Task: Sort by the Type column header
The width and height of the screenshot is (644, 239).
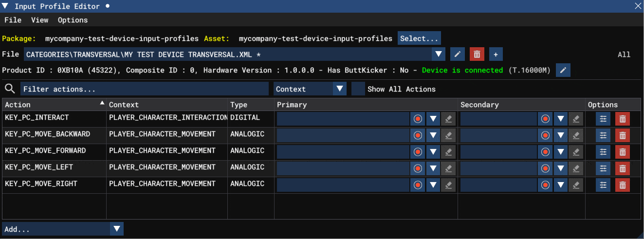Action: (x=251, y=104)
